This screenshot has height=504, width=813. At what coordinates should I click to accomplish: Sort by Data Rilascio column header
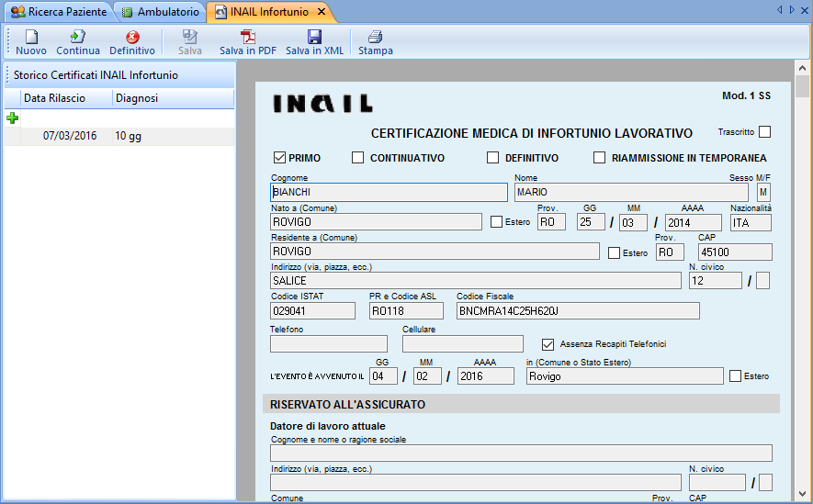pos(66,98)
